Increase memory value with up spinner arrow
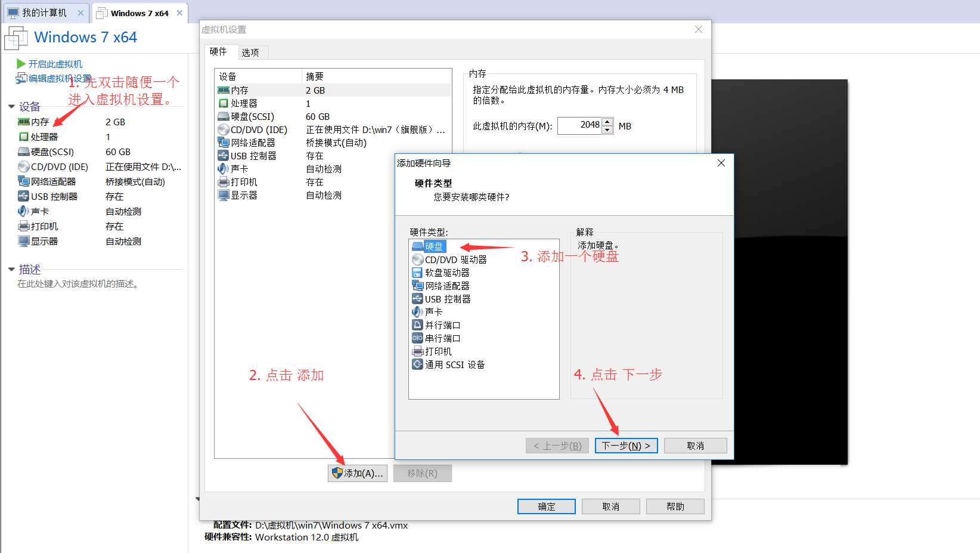Viewport: 980px width, 553px height. 607,122
